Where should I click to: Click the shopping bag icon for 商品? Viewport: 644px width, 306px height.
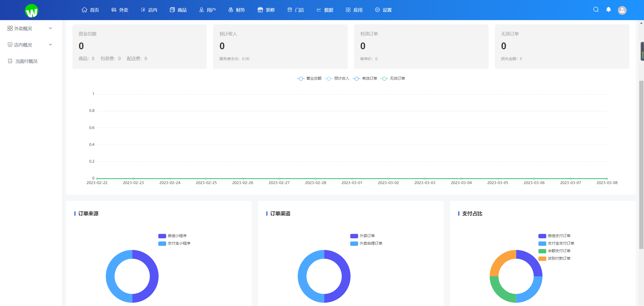(x=172, y=10)
